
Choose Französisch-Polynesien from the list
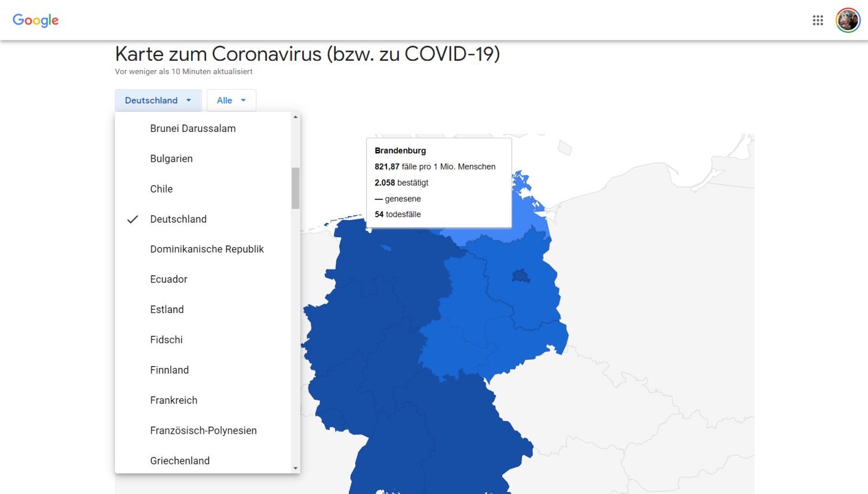point(203,430)
